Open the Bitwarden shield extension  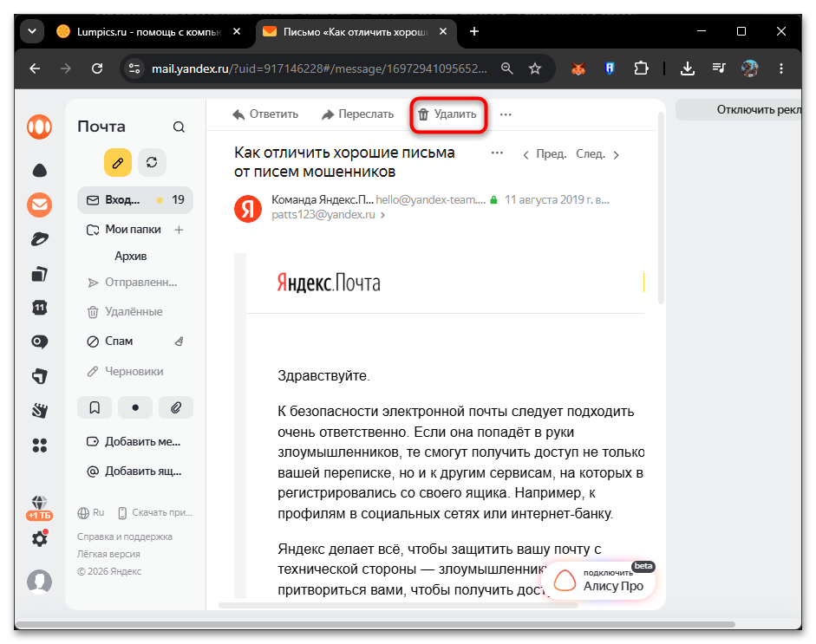click(x=610, y=68)
